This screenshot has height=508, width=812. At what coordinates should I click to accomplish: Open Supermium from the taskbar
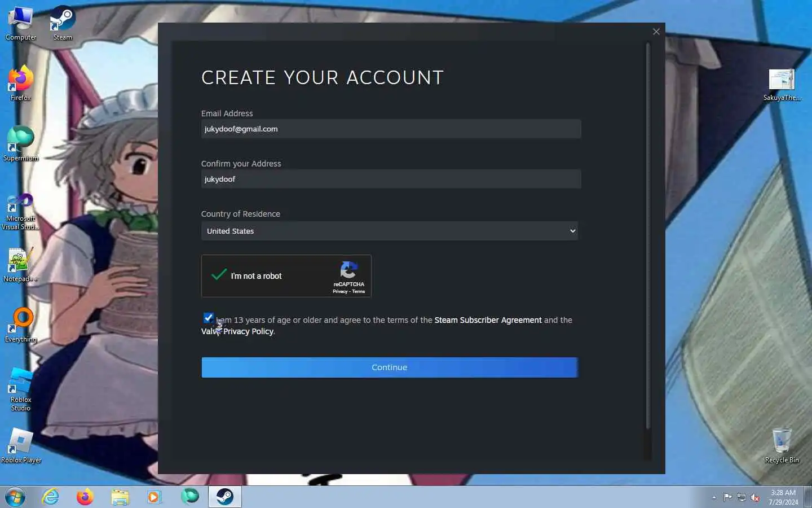coord(190,497)
